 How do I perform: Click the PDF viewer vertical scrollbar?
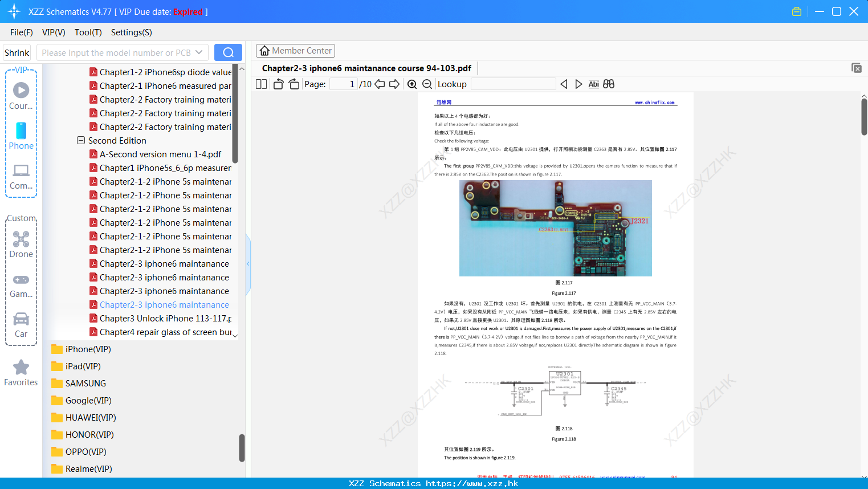[864, 117]
